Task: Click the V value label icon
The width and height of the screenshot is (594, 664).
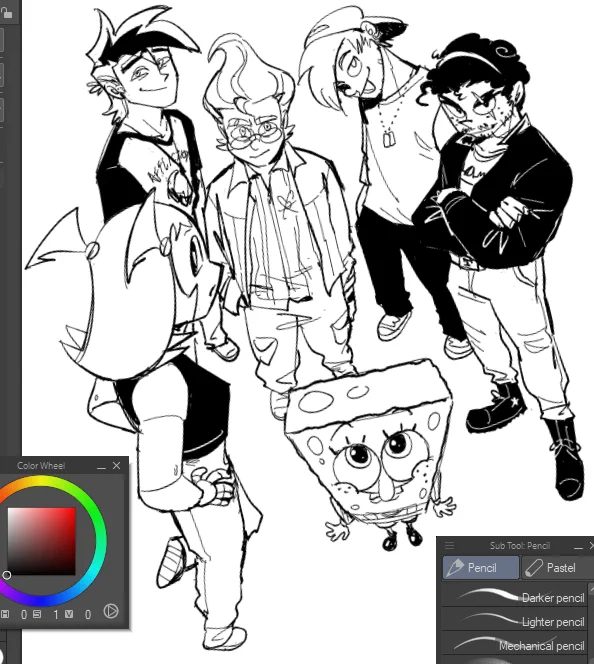Action: pyautogui.click(x=69, y=614)
